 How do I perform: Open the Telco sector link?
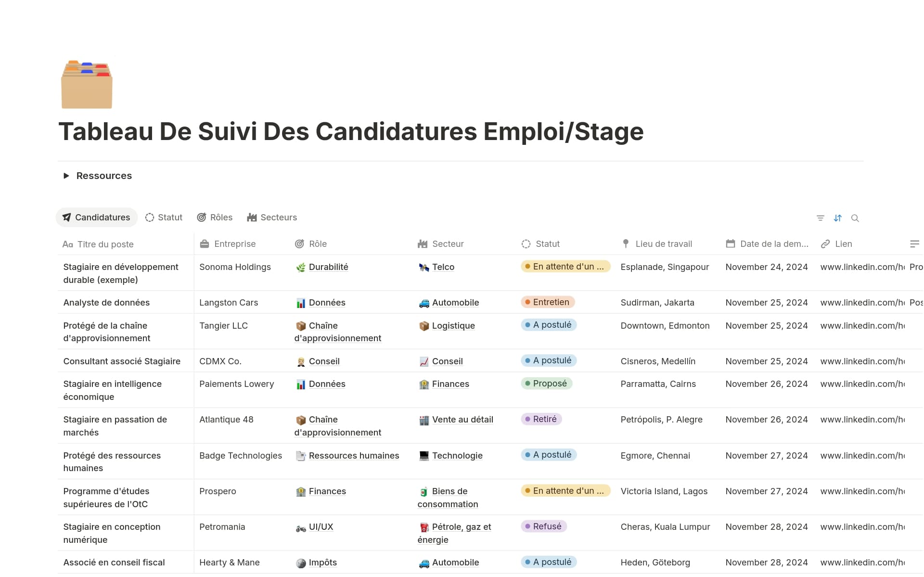pos(443,267)
